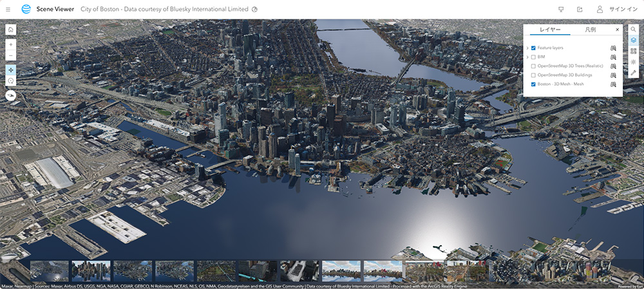Close the layers panel with X

point(617,30)
